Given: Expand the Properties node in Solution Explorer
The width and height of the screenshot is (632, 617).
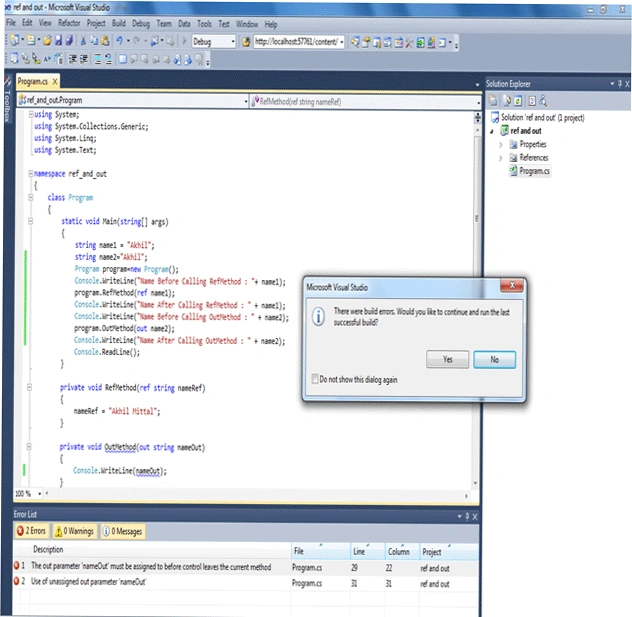Looking at the screenshot, I should pos(501,145).
